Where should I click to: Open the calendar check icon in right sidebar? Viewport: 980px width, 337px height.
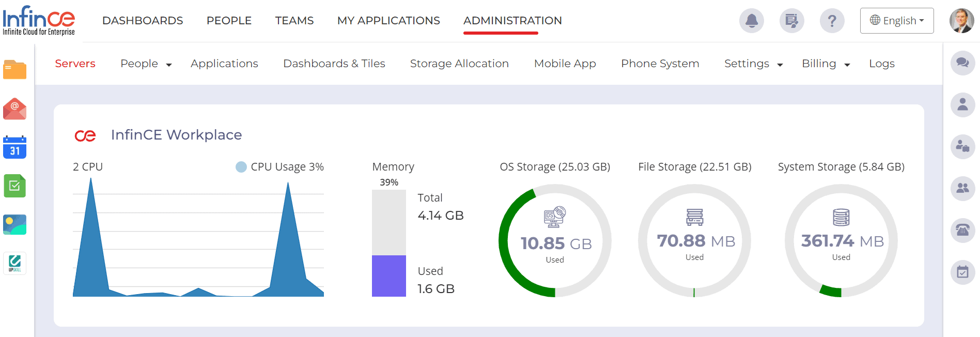[962, 272]
